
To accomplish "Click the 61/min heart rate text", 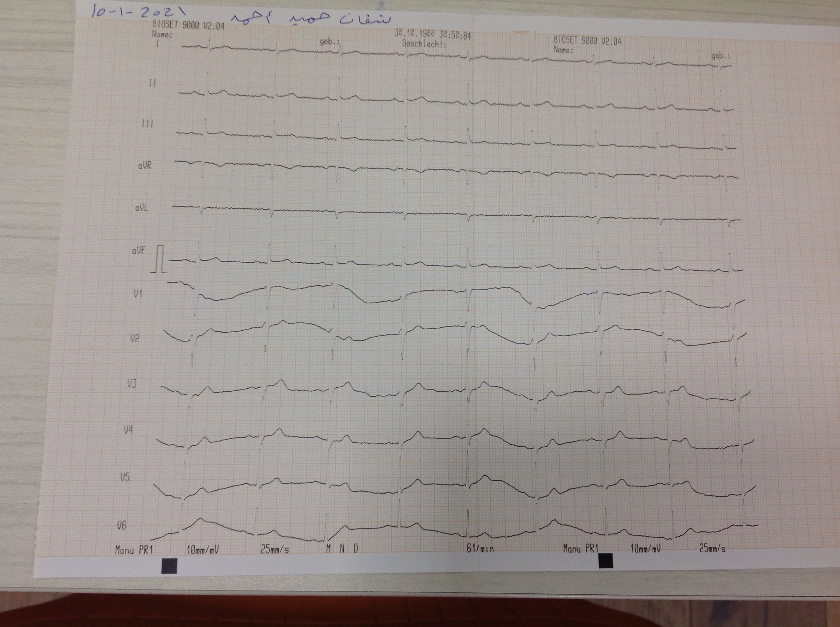I will pos(480,548).
